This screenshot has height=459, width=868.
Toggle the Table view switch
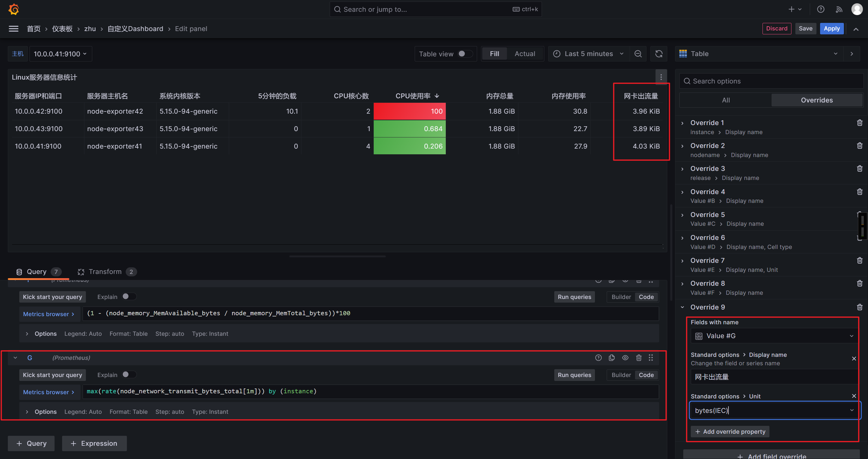465,54
